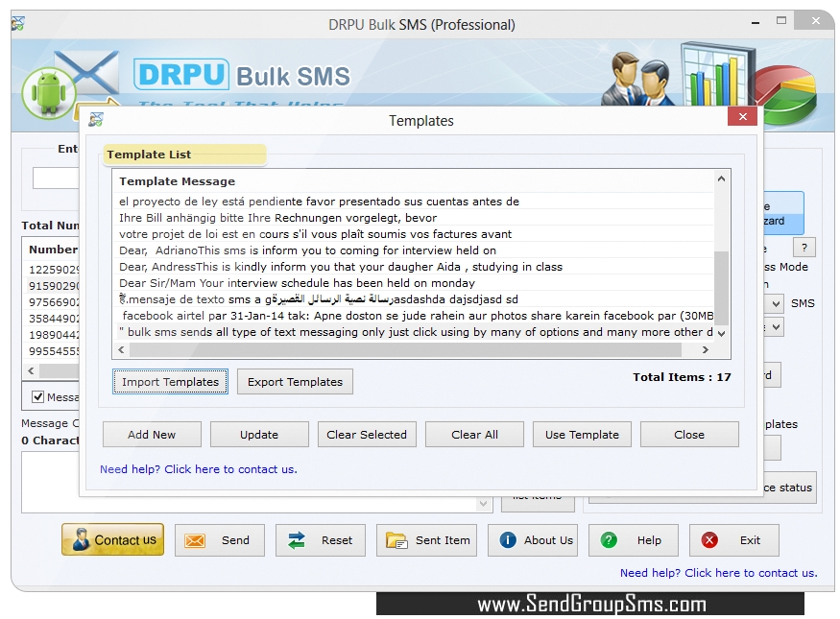840x619 pixels.
Task: Click the Close button in Templates dialog
Action: [689, 435]
